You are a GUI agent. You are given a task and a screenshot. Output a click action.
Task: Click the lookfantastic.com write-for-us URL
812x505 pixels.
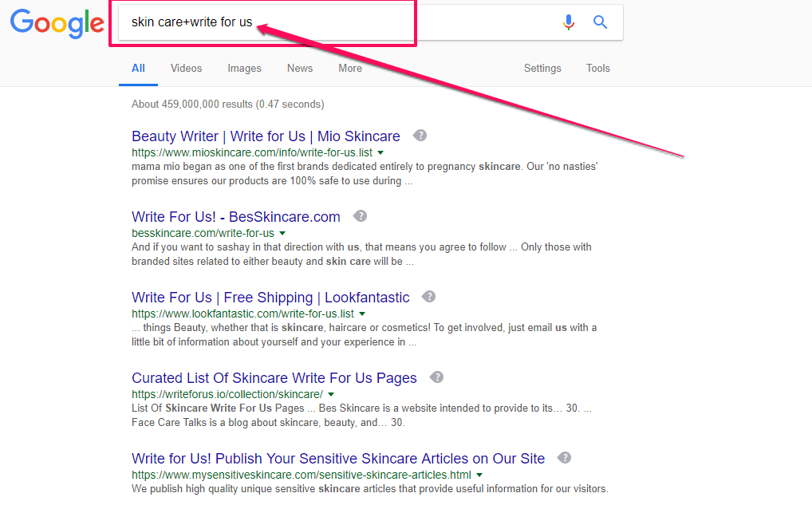(242, 314)
